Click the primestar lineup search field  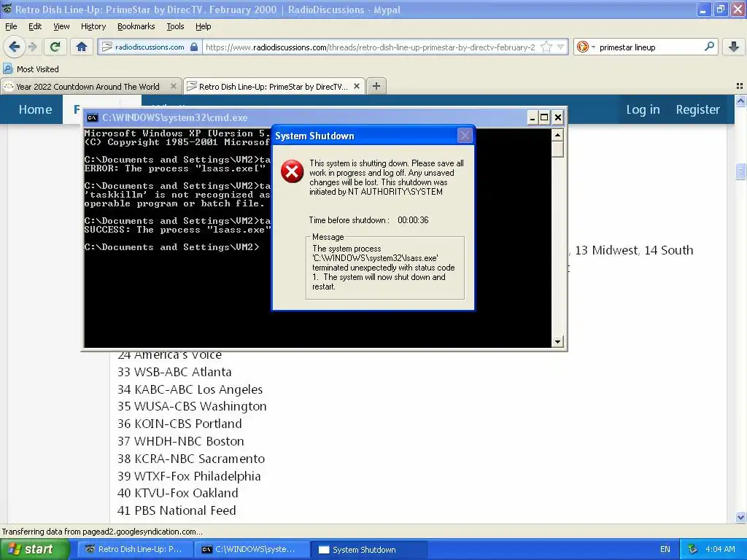tap(650, 47)
